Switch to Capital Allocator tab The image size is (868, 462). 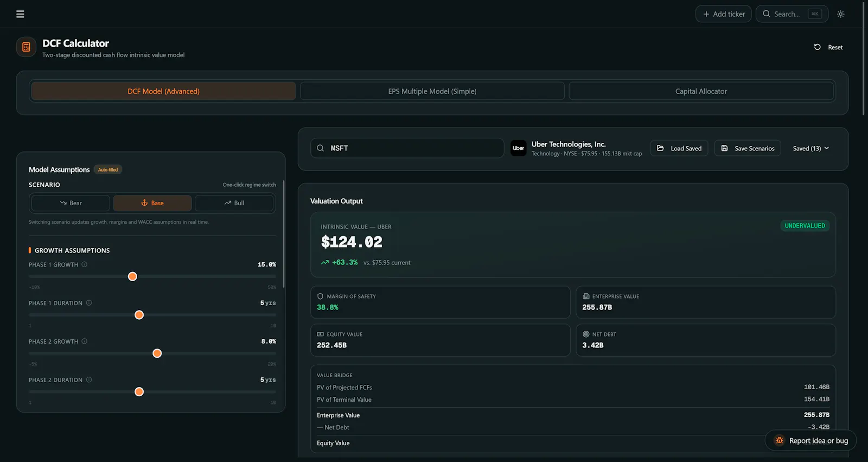pyautogui.click(x=701, y=91)
